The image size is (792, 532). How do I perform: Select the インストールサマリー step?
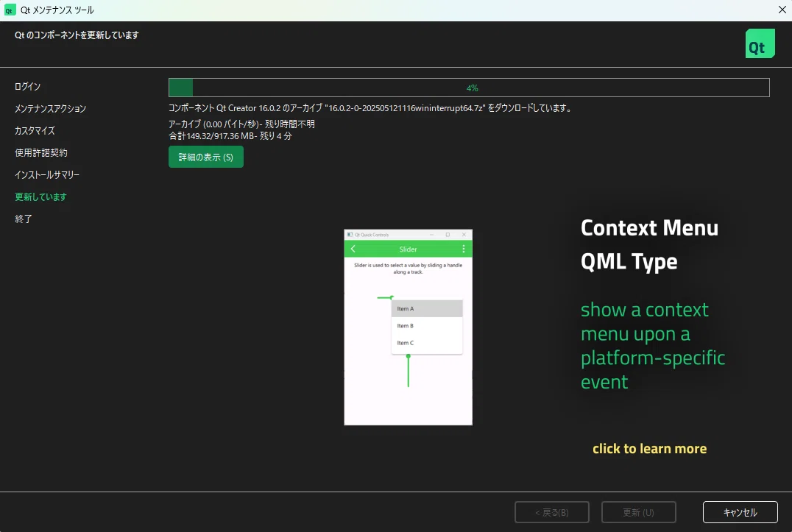[47, 174]
